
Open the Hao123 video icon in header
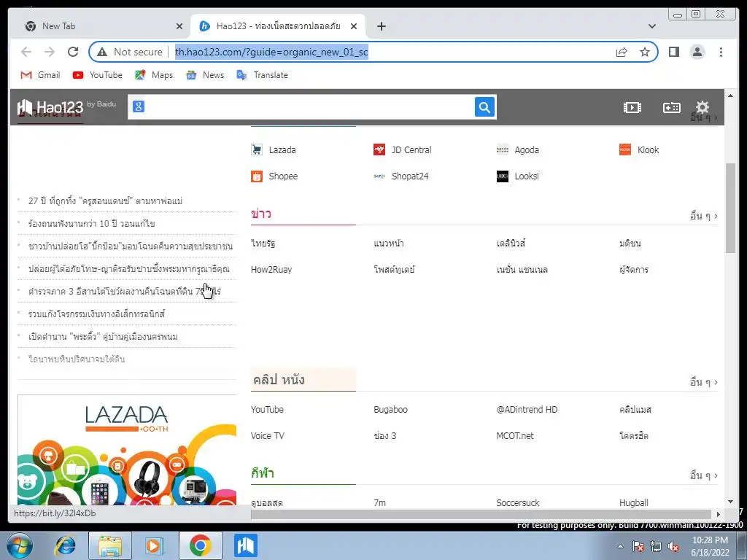click(x=632, y=108)
